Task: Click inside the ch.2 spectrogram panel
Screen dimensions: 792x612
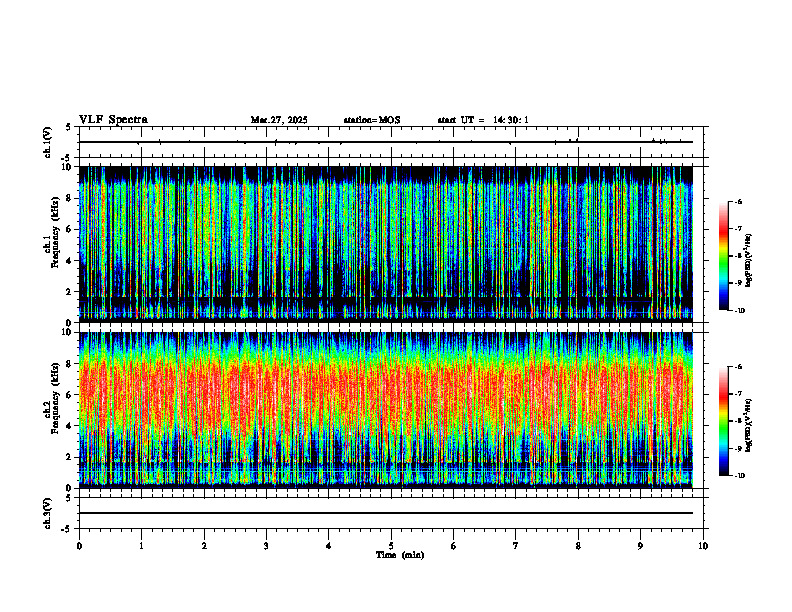Action: click(x=386, y=410)
